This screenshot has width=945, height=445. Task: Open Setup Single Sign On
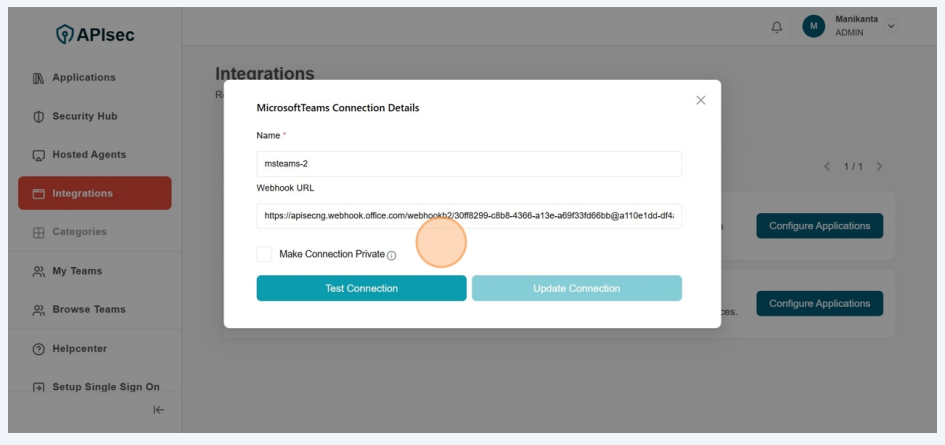pyautogui.click(x=105, y=387)
